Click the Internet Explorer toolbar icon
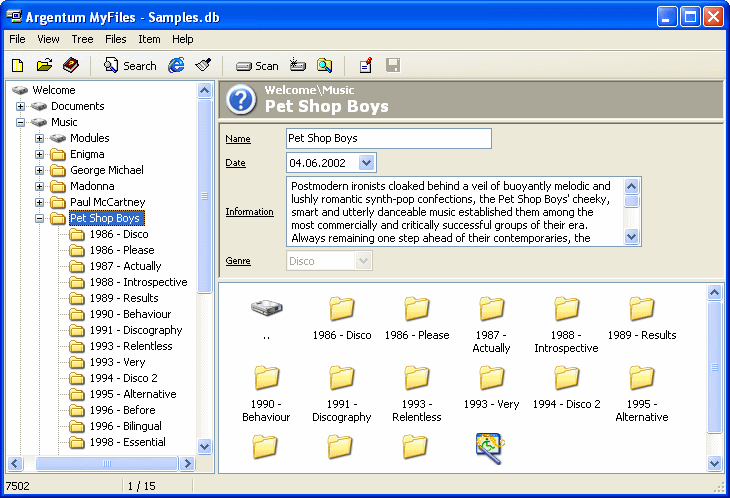The image size is (730, 498). click(x=177, y=66)
